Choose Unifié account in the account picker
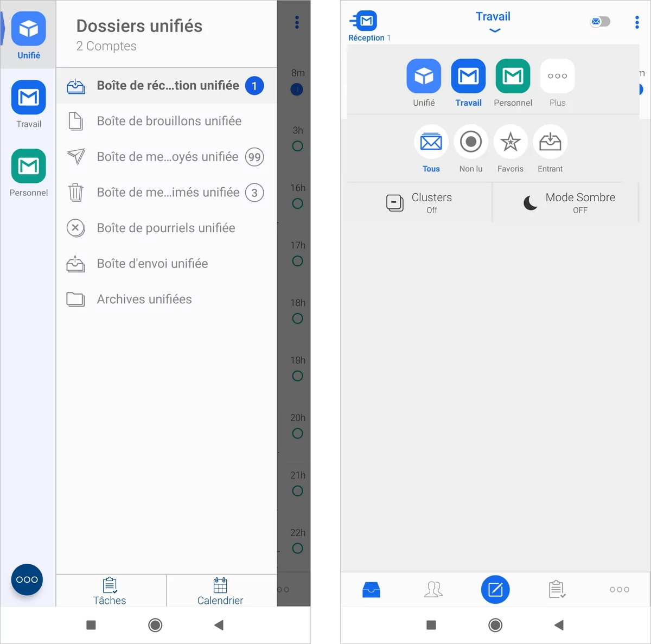The width and height of the screenshot is (651, 644). coord(424,83)
